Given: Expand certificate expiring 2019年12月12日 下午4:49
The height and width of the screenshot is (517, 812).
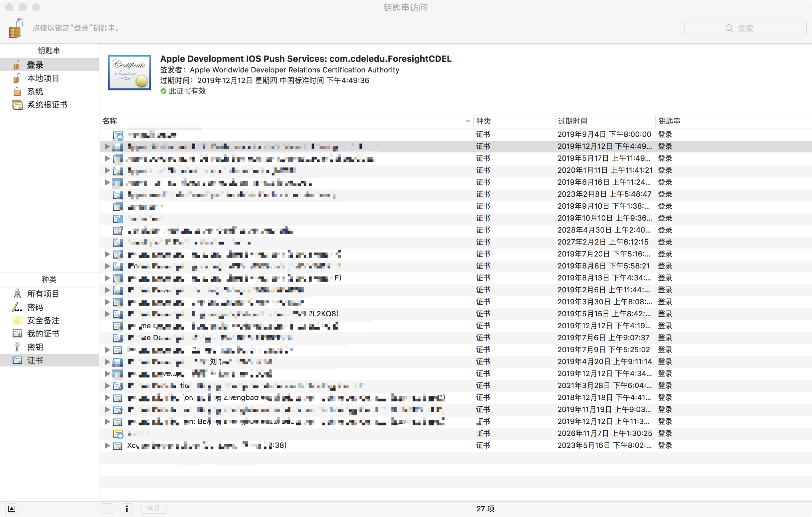Looking at the screenshot, I should pos(107,147).
